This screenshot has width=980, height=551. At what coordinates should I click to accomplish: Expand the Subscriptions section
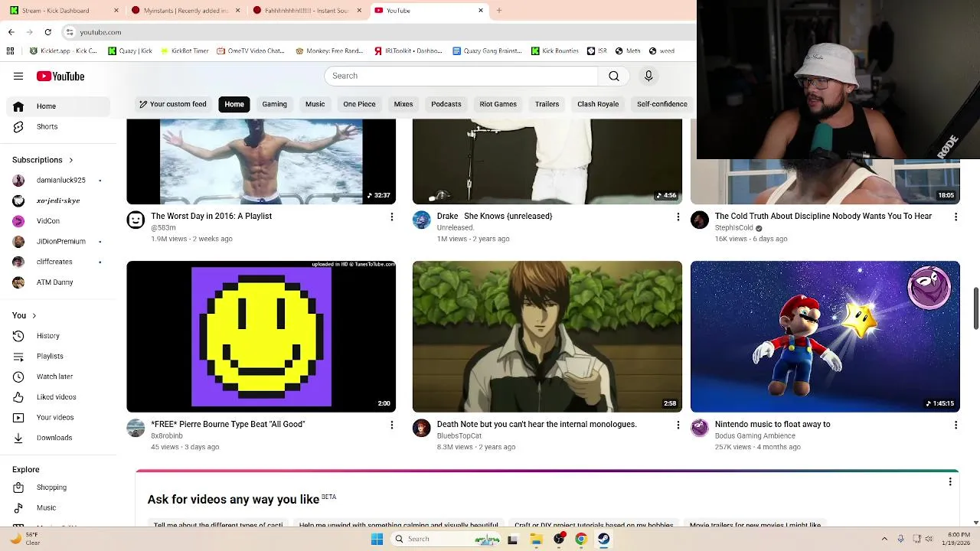pos(43,160)
